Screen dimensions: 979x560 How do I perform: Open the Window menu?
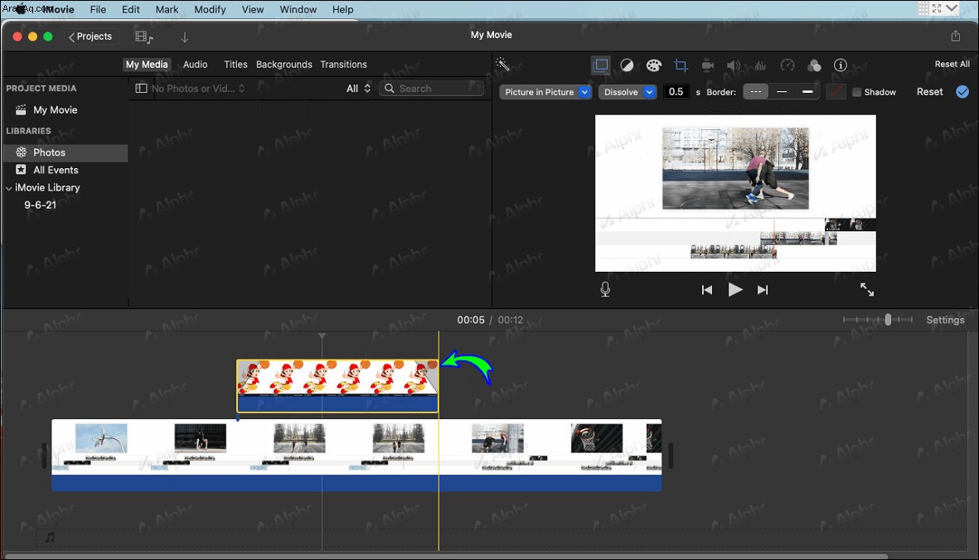click(298, 9)
